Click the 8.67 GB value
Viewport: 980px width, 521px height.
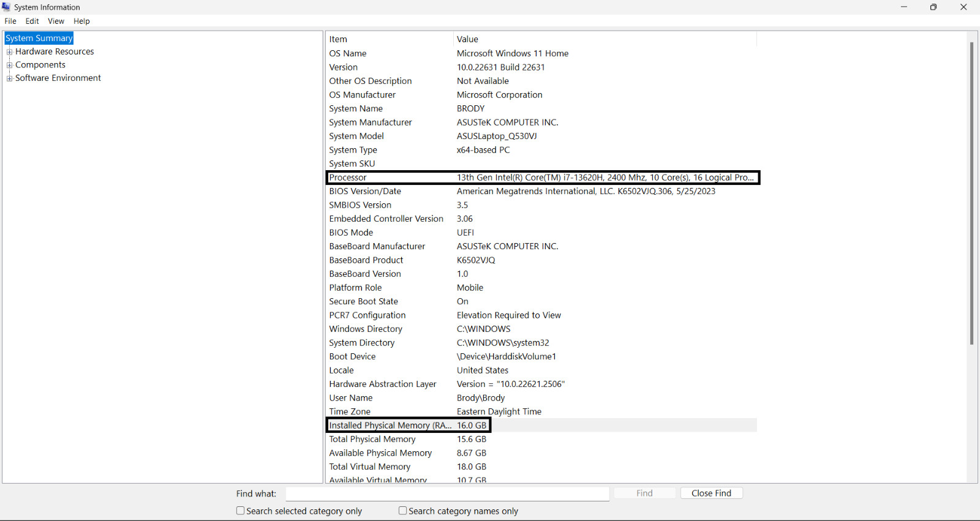[472, 453]
